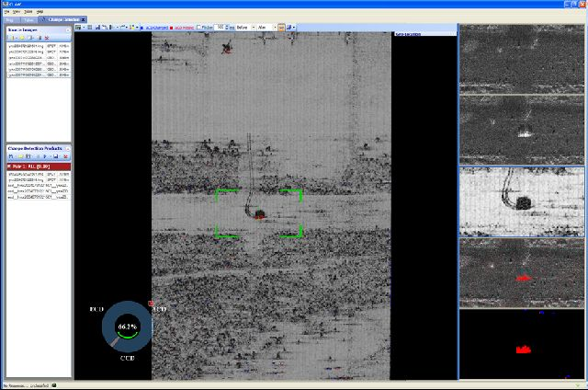
Task: Select the bright white-background thumbnail on the right
Action: click(x=522, y=201)
